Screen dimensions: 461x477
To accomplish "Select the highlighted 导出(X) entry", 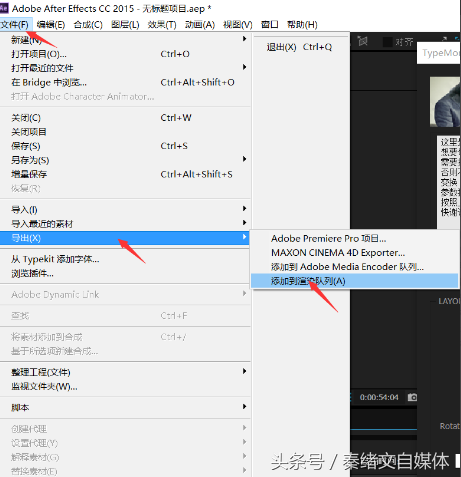I will pyautogui.click(x=124, y=238).
